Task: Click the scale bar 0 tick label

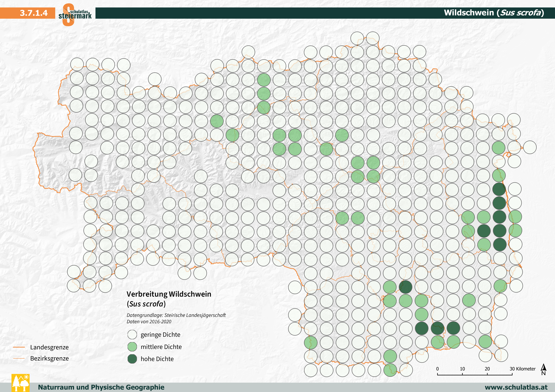Action: point(437,369)
